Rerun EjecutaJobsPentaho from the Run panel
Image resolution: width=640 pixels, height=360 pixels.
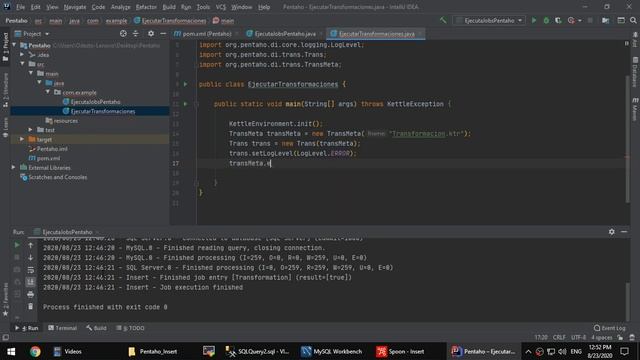[17, 245]
